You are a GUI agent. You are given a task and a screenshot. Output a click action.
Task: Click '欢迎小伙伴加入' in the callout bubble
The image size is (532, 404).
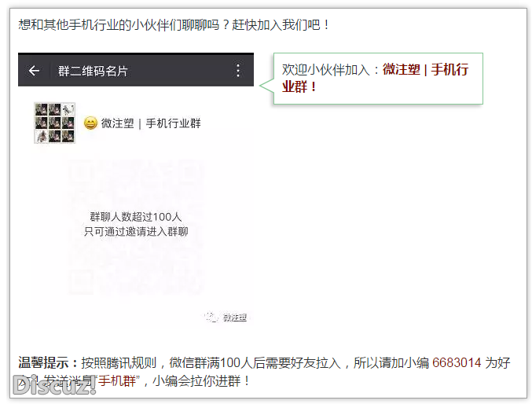325,70
